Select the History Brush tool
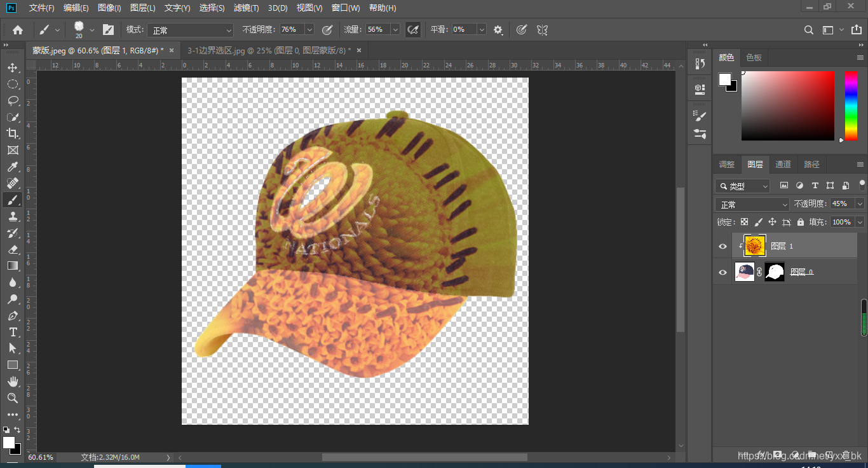This screenshot has height=468, width=868. (13, 233)
